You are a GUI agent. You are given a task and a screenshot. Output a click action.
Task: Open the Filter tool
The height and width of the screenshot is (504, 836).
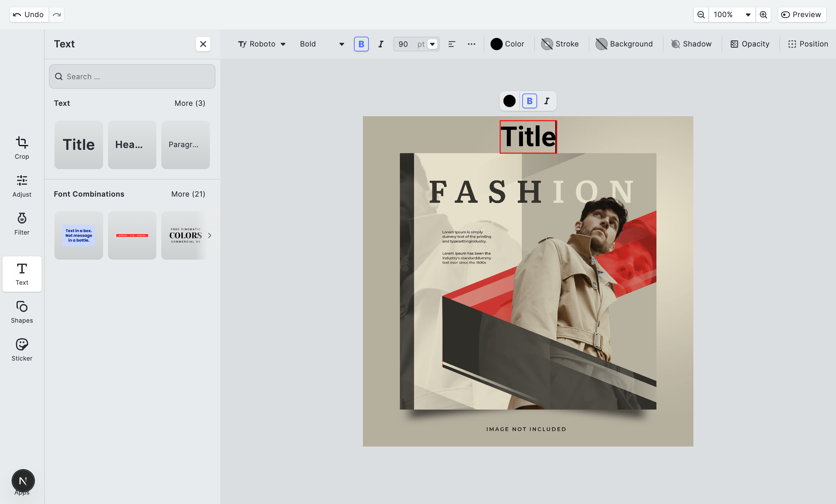click(x=22, y=224)
